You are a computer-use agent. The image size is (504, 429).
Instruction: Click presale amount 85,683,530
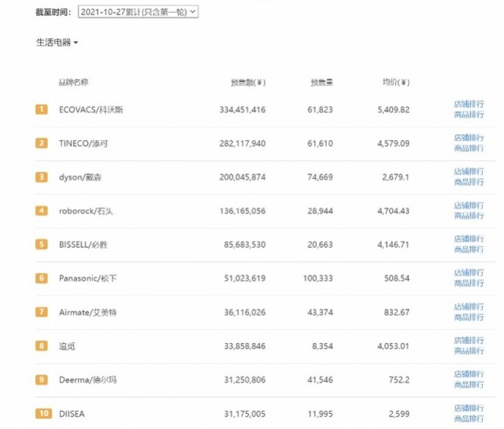[245, 245]
